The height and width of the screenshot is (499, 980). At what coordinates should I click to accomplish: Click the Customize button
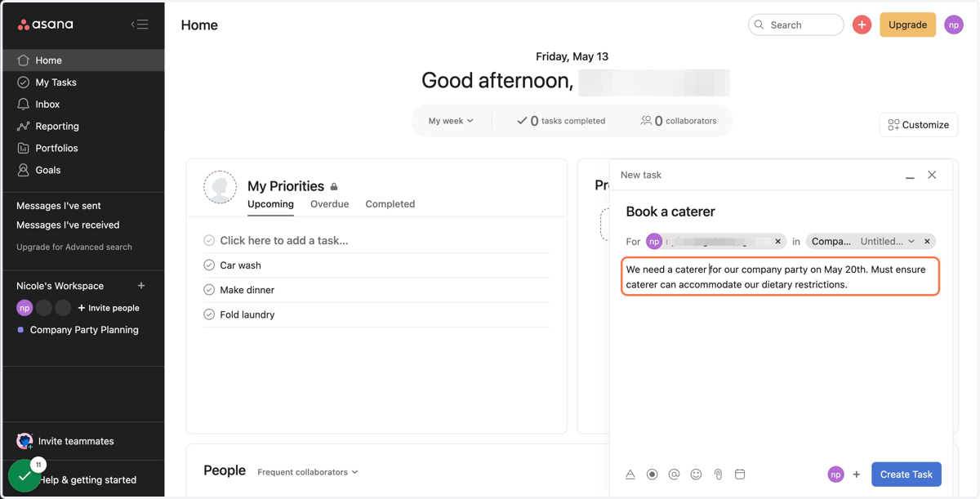(x=919, y=124)
